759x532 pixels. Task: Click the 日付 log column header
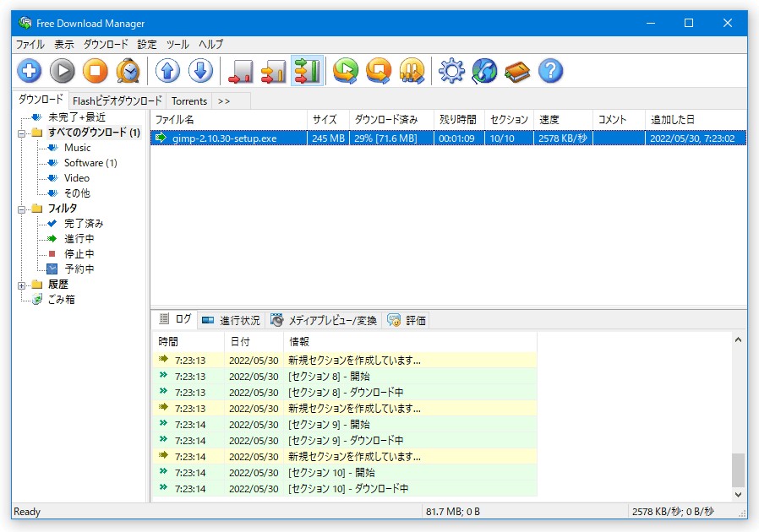pos(254,341)
